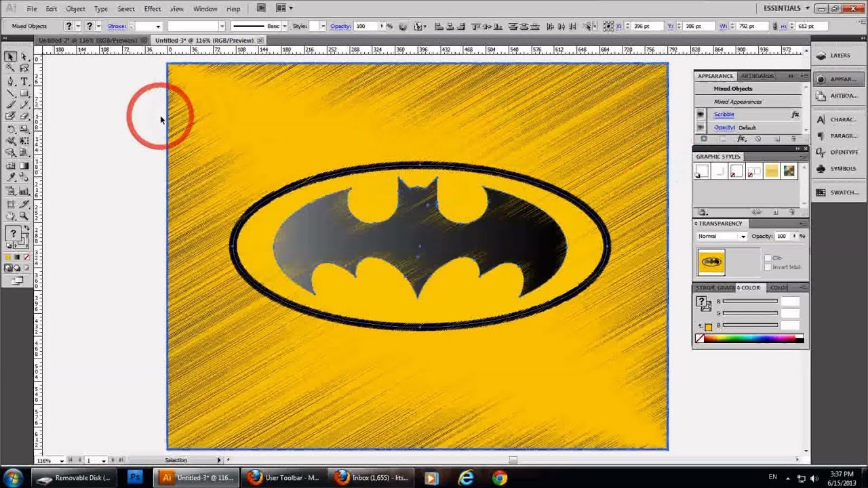Adjust the R slider in Color panel
The width and height of the screenshot is (868, 488).
[x=750, y=302]
